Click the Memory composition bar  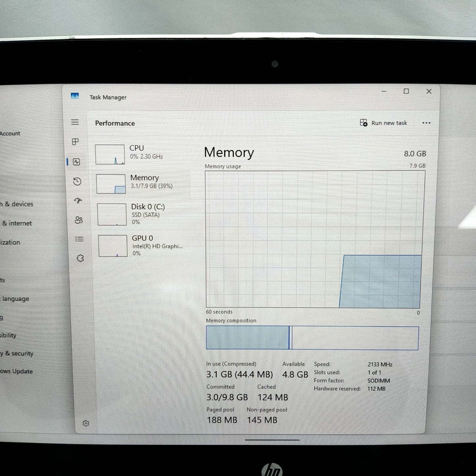click(312, 338)
